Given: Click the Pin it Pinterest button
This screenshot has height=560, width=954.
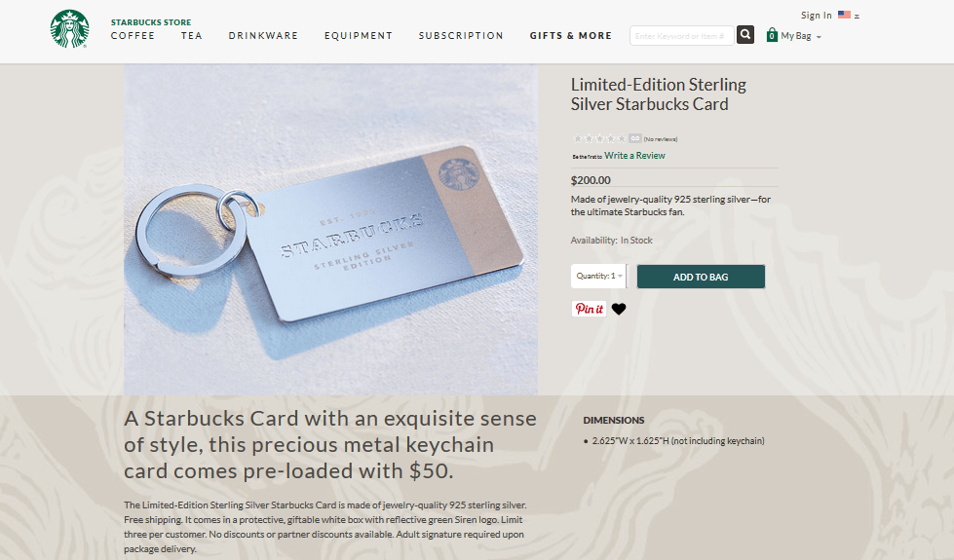Looking at the screenshot, I should click(x=589, y=309).
